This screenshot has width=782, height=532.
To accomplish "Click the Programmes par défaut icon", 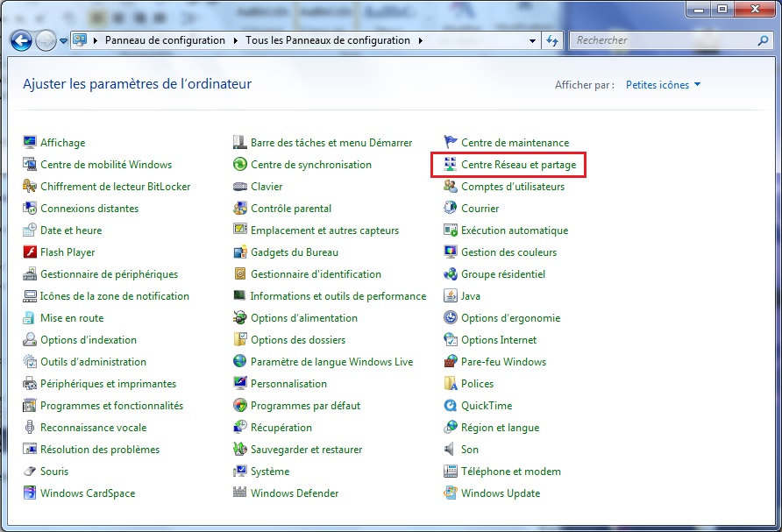I will (x=240, y=406).
